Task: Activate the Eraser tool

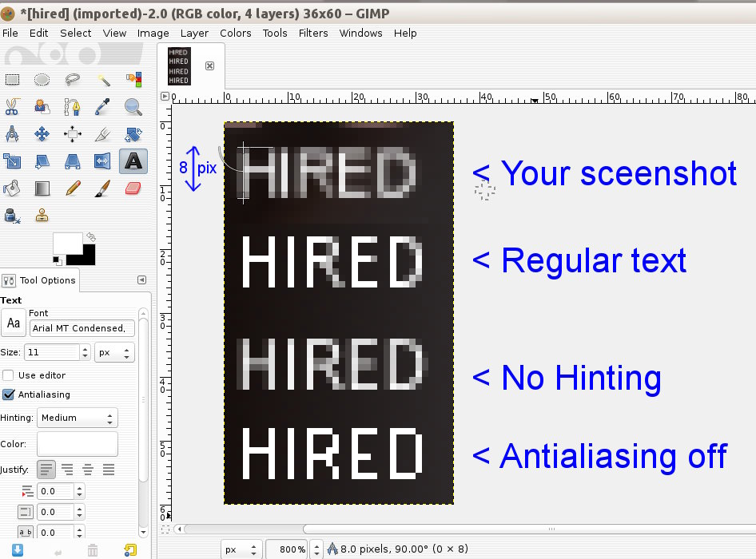Action: click(x=133, y=188)
